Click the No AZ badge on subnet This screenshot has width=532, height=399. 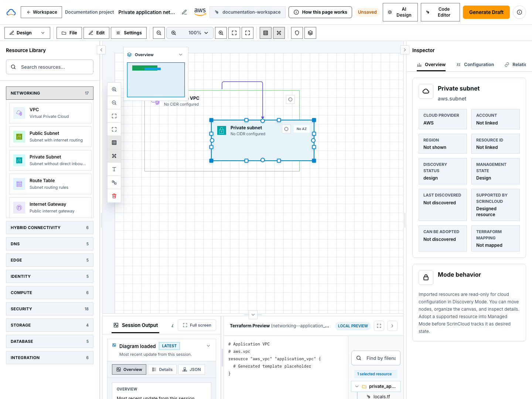[301, 129]
